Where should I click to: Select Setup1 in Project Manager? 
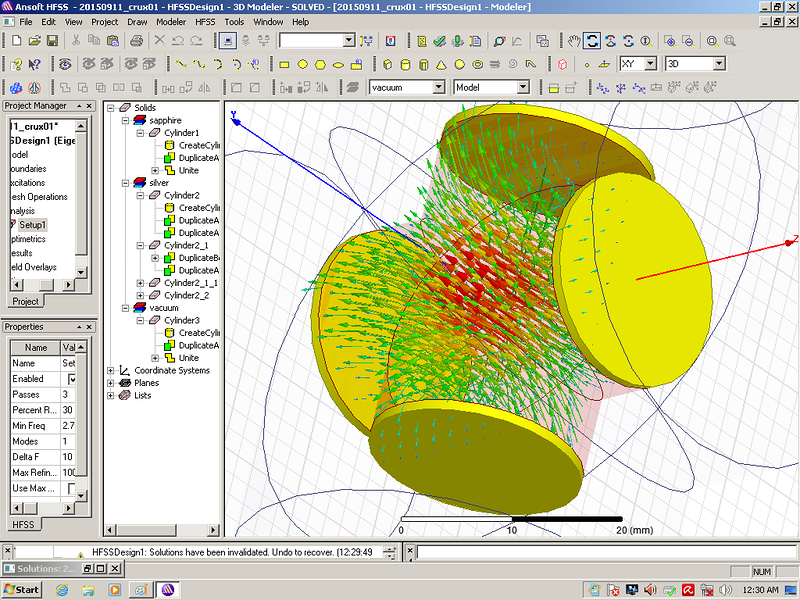[32, 225]
